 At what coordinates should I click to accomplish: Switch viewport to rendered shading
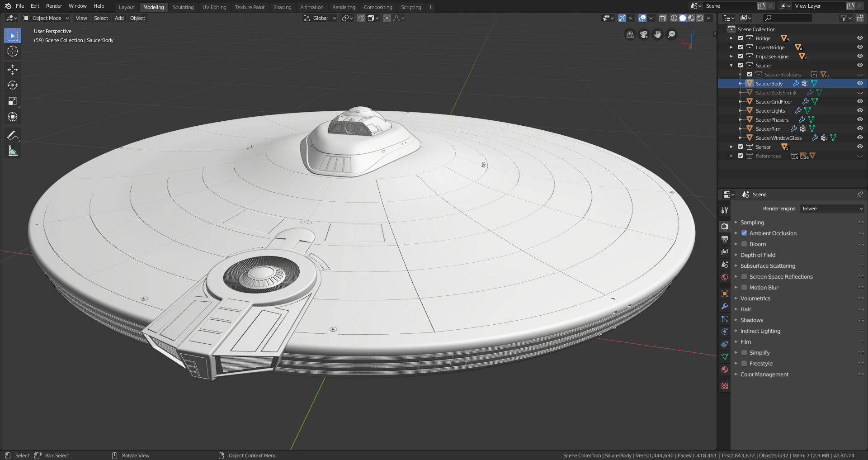700,18
